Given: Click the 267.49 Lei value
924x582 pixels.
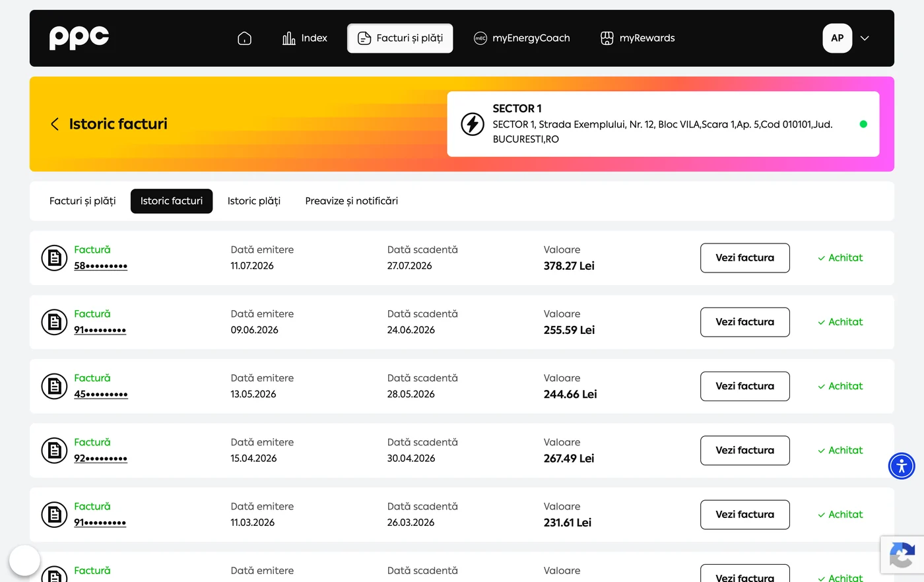Looking at the screenshot, I should [569, 458].
